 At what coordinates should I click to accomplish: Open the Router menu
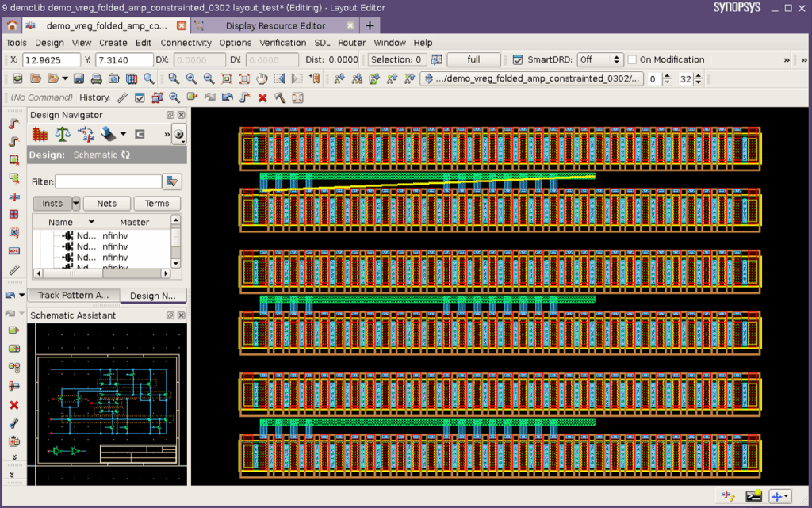click(351, 43)
